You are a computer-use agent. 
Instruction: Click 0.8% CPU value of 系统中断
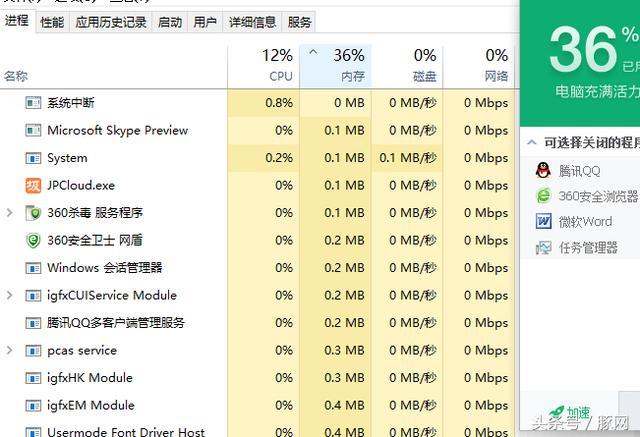click(x=279, y=102)
